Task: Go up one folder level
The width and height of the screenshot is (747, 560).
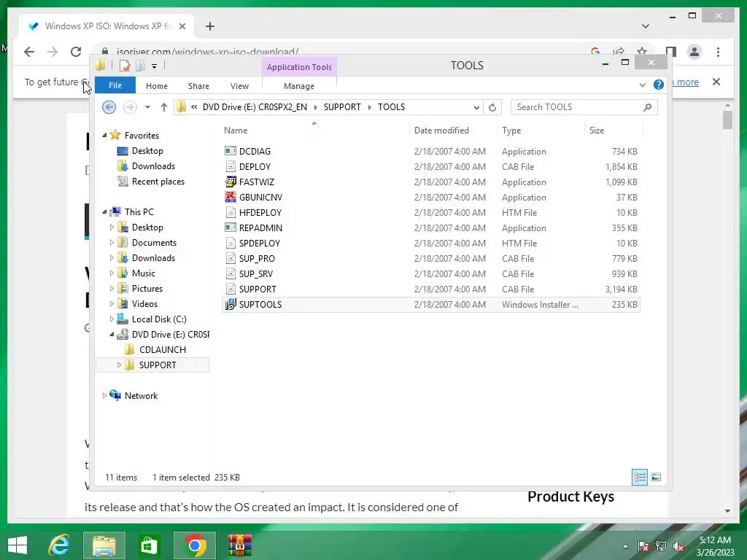Action: 164,107
